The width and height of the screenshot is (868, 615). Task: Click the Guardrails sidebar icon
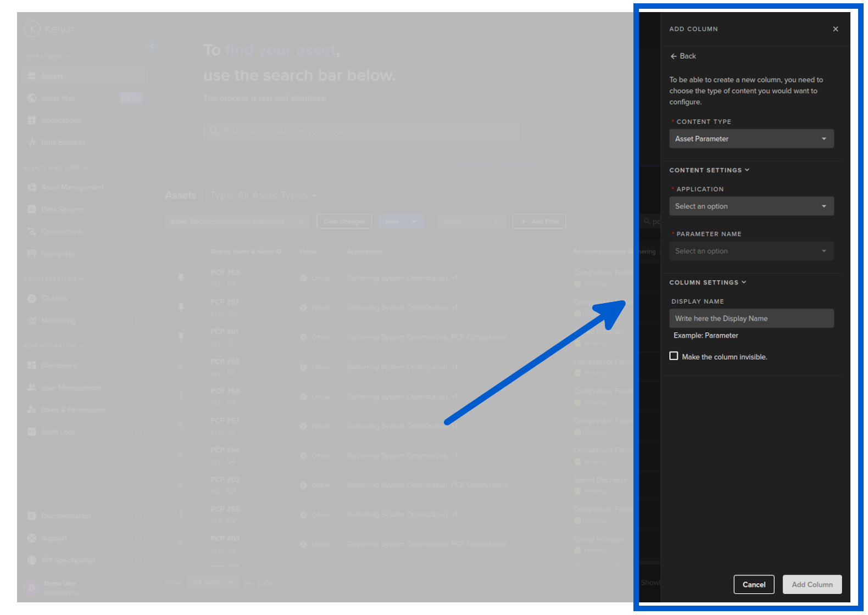[32, 254]
